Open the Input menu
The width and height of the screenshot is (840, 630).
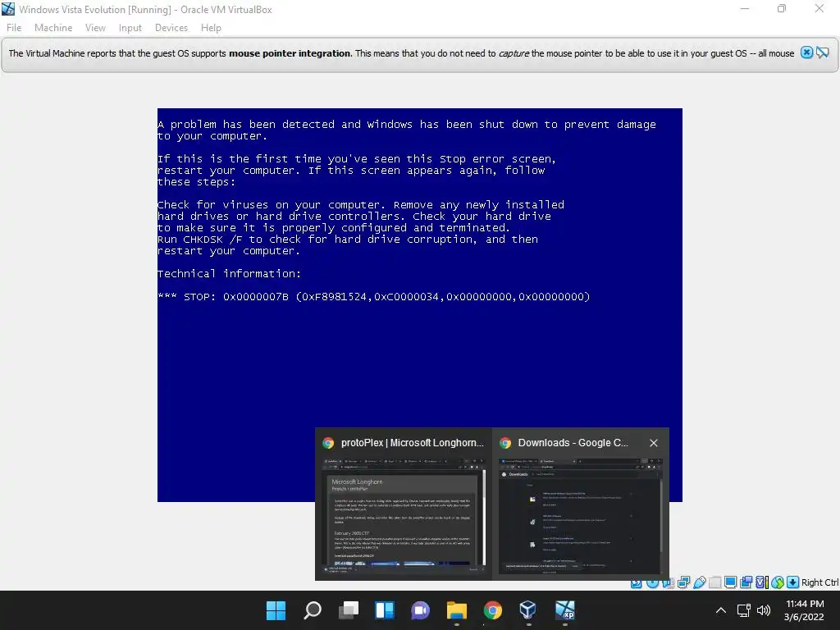pos(130,28)
